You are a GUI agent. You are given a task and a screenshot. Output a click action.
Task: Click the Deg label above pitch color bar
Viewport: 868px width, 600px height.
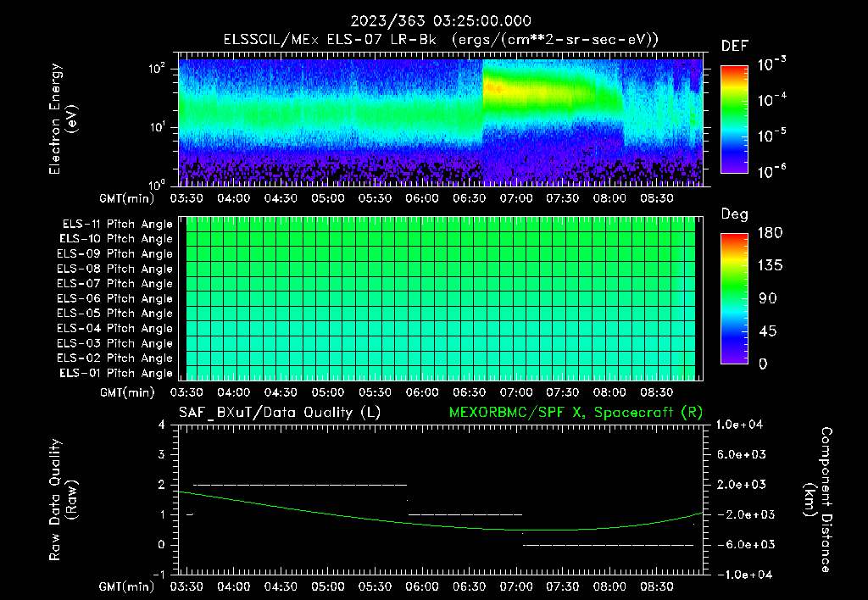734,214
